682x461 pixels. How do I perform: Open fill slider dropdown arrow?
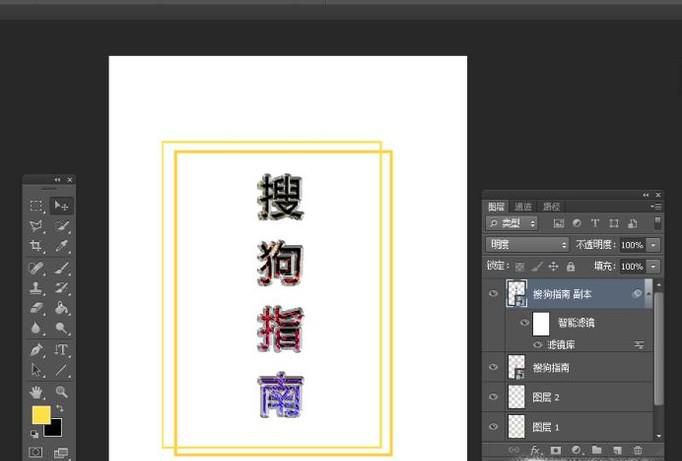[x=653, y=266]
